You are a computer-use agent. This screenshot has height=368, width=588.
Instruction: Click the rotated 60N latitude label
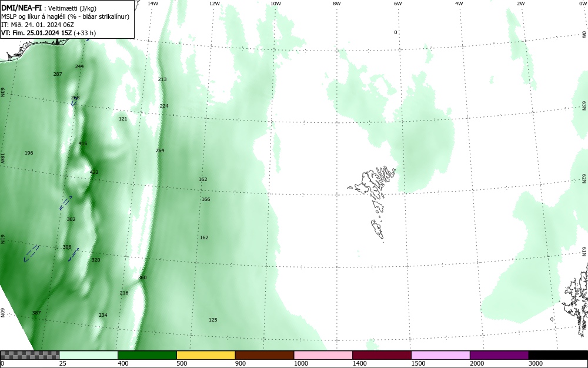pyautogui.click(x=2, y=313)
